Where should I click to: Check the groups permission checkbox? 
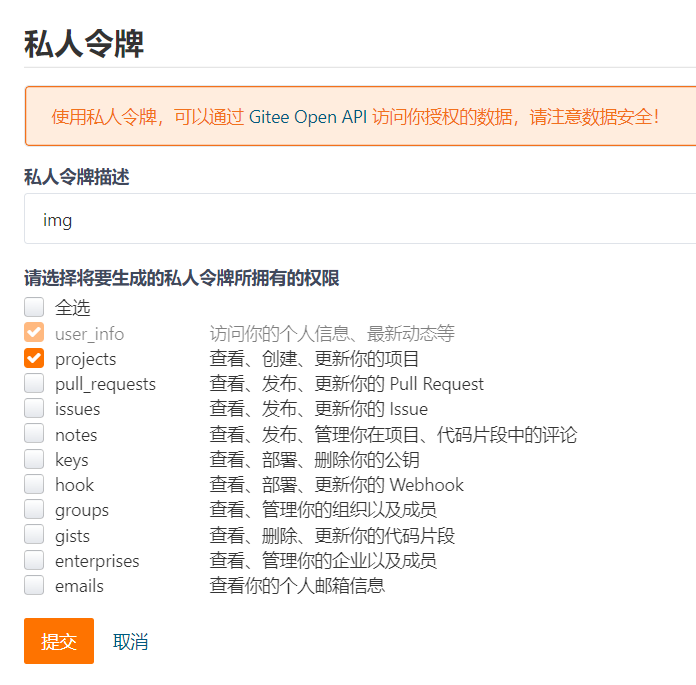coord(34,510)
